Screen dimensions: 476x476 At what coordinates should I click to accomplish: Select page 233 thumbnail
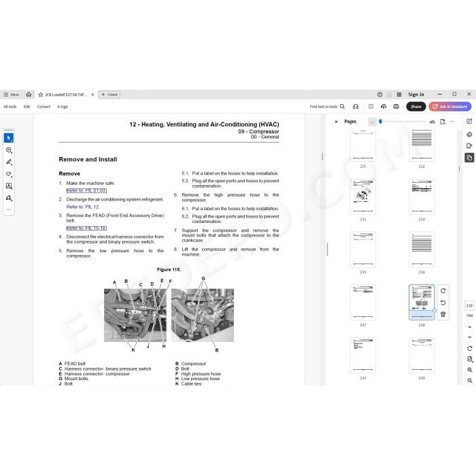[362, 197]
